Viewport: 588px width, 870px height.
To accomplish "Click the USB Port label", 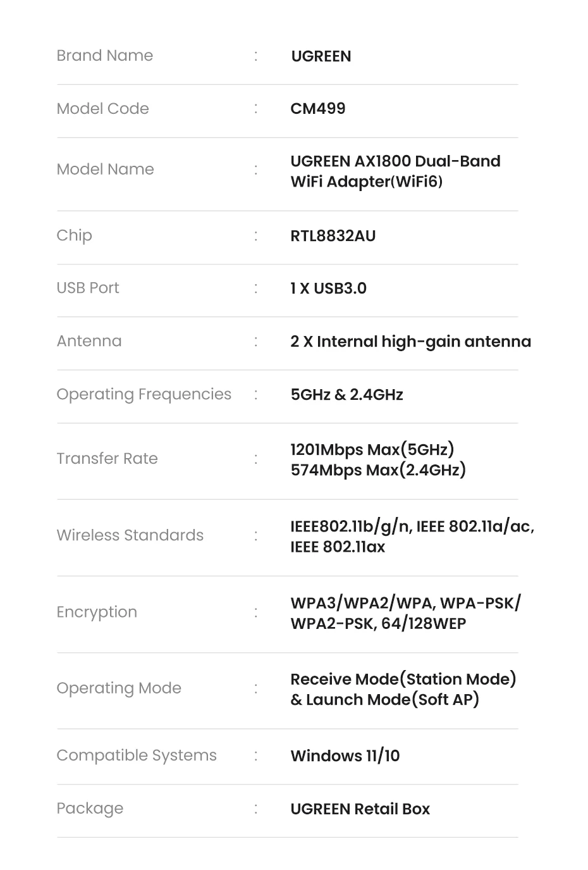I will point(88,288).
